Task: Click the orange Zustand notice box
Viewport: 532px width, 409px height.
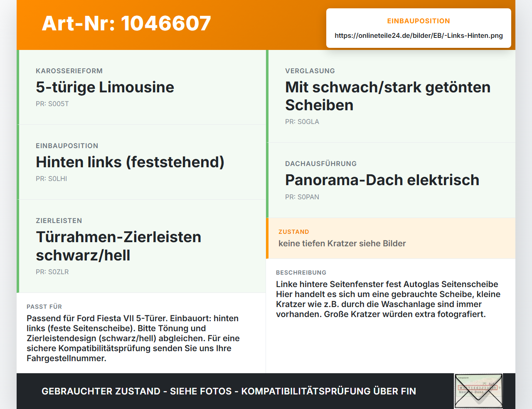Action: (x=391, y=238)
